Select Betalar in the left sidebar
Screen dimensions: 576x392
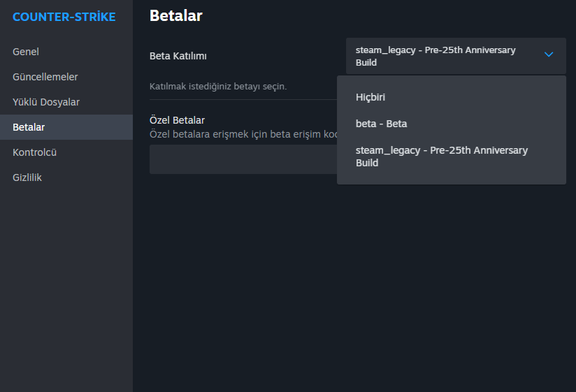click(x=29, y=127)
